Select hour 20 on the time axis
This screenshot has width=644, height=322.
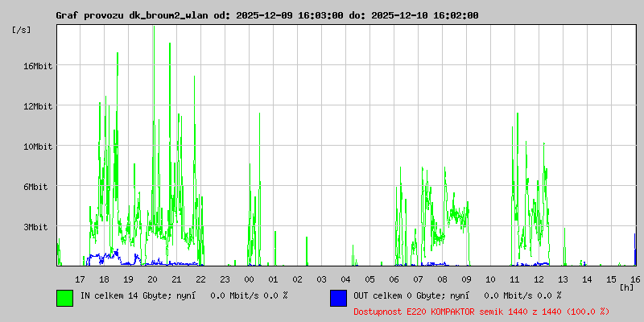coord(152,279)
